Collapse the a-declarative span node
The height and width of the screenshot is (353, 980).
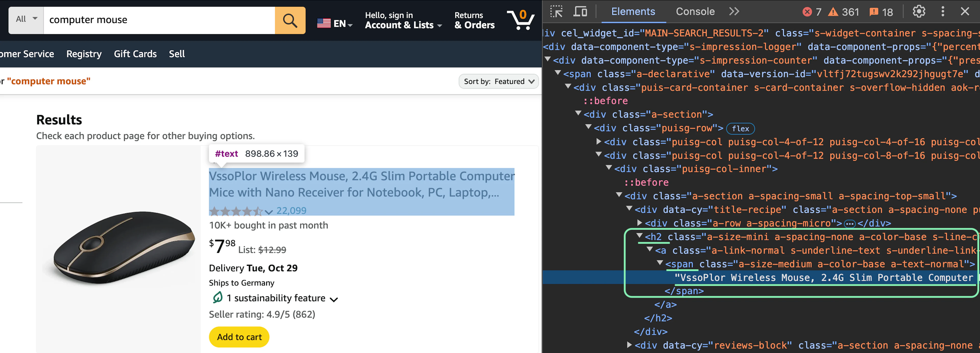pos(558,73)
